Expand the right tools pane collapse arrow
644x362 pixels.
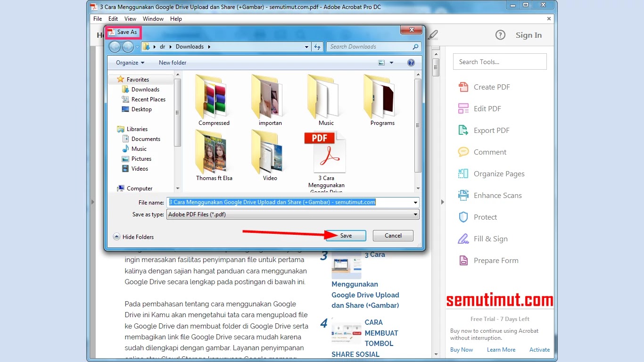pyautogui.click(x=442, y=202)
